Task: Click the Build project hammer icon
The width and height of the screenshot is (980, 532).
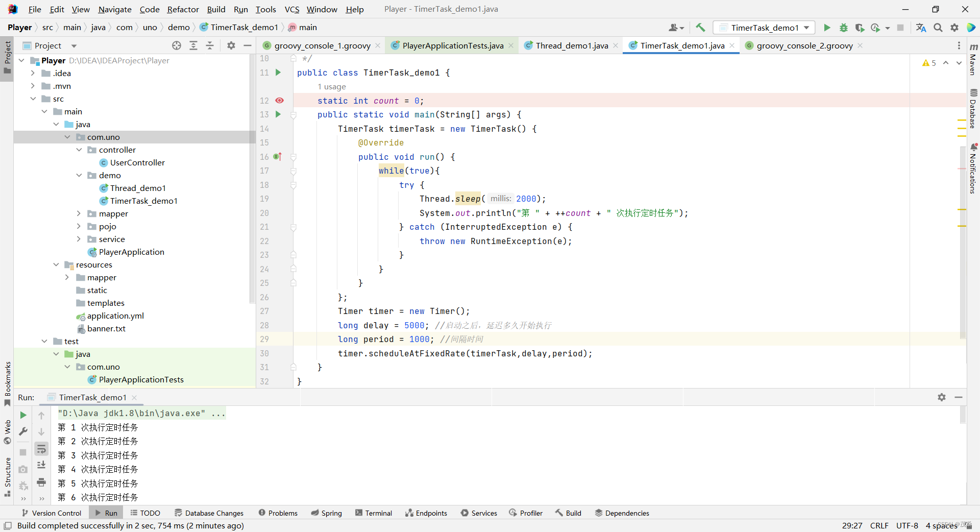Action: pos(700,28)
